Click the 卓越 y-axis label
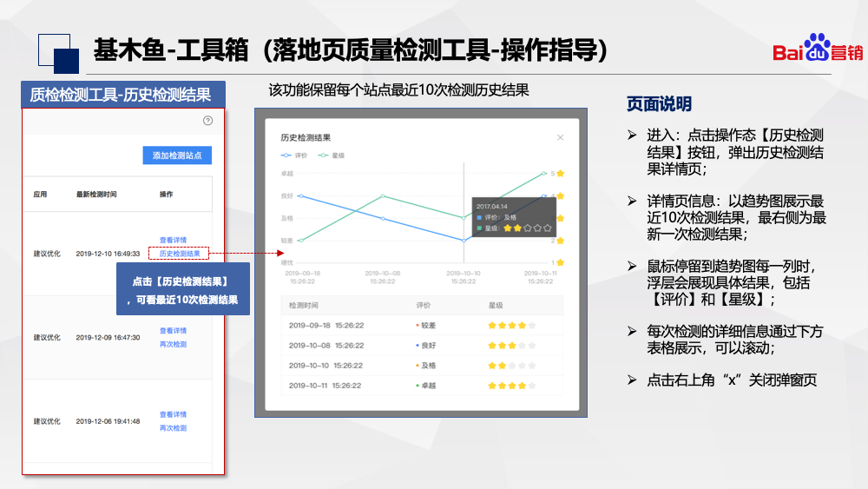 [x=286, y=174]
